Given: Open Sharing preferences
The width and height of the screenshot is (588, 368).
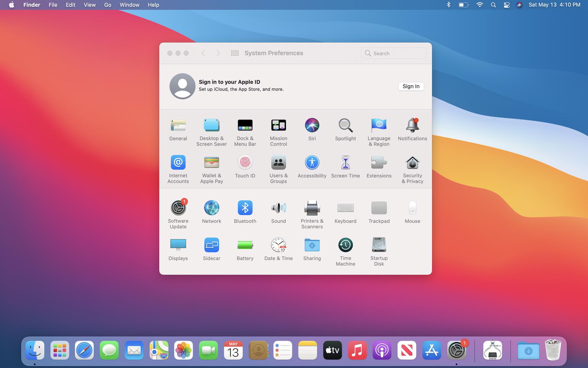Looking at the screenshot, I should [312, 249].
